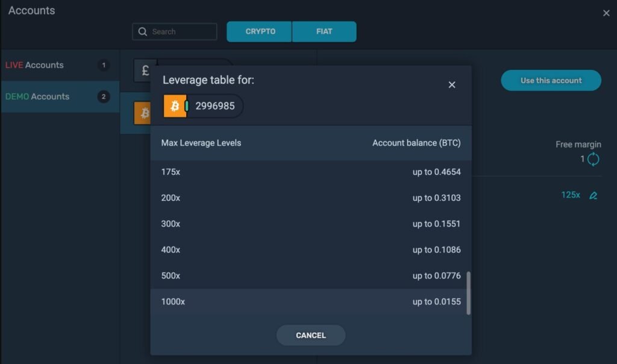Choose the 175x leverage level
The width and height of the screenshot is (617, 364).
pos(310,172)
